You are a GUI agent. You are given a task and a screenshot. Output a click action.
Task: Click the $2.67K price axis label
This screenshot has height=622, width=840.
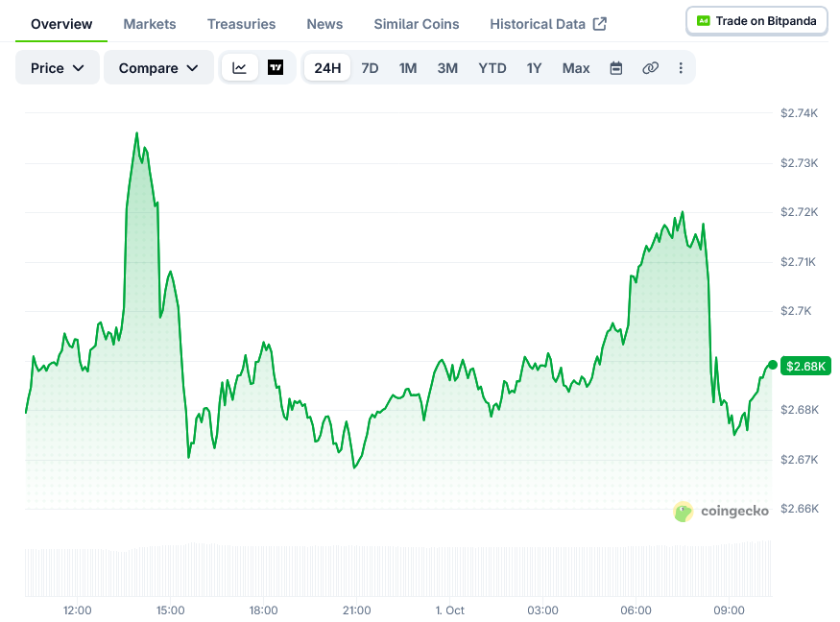pyautogui.click(x=800, y=460)
